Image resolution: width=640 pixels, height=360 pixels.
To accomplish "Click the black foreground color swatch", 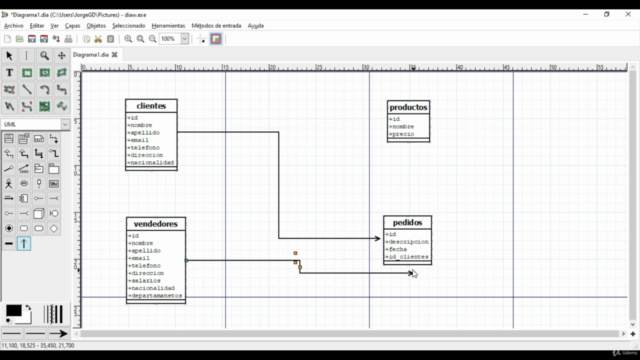I will click(x=13, y=311).
